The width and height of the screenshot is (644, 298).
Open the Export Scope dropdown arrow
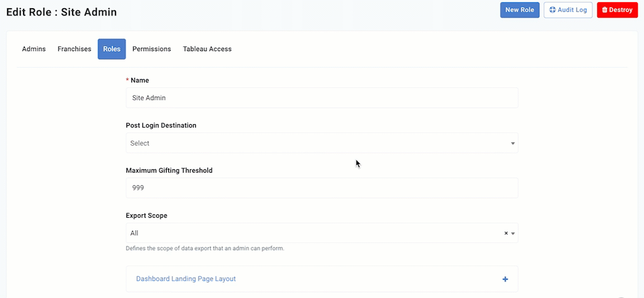point(513,234)
